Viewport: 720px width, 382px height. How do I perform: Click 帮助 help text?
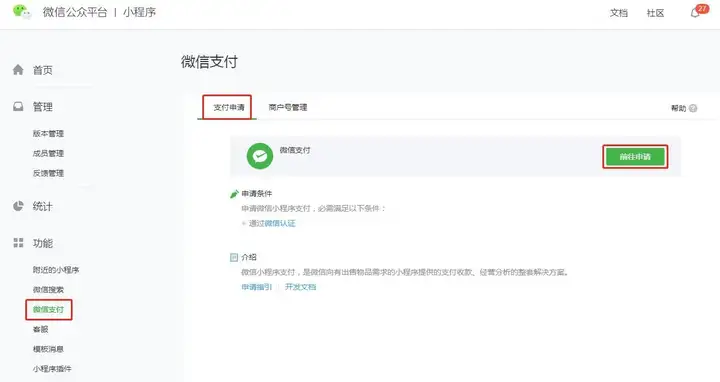[x=678, y=108]
